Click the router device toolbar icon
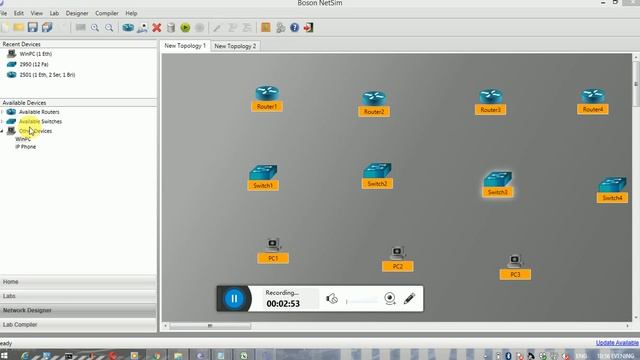This screenshot has height=360, width=640. coord(128,27)
